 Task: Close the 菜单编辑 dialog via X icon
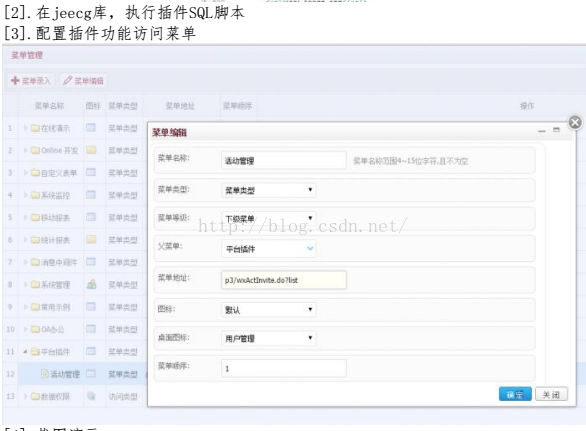(575, 122)
